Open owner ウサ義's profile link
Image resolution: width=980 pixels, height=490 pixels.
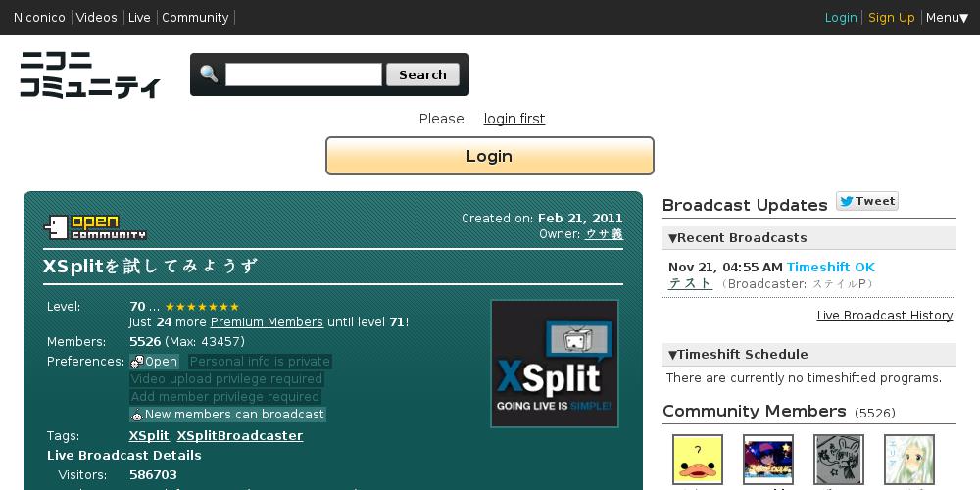(x=604, y=234)
